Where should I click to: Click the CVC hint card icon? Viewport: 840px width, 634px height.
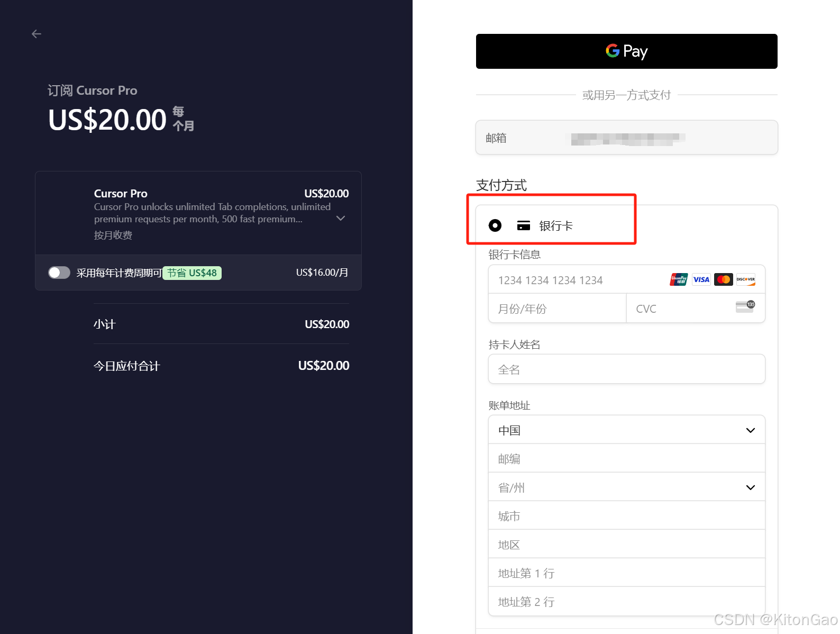click(x=745, y=306)
